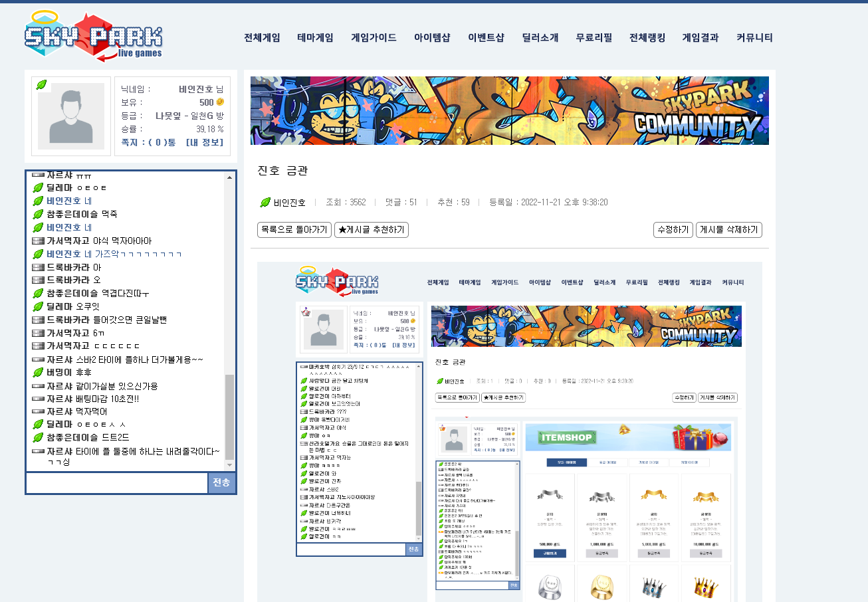Click the 게시물 삭제하기 button
The width and height of the screenshot is (868, 602).
(x=729, y=230)
